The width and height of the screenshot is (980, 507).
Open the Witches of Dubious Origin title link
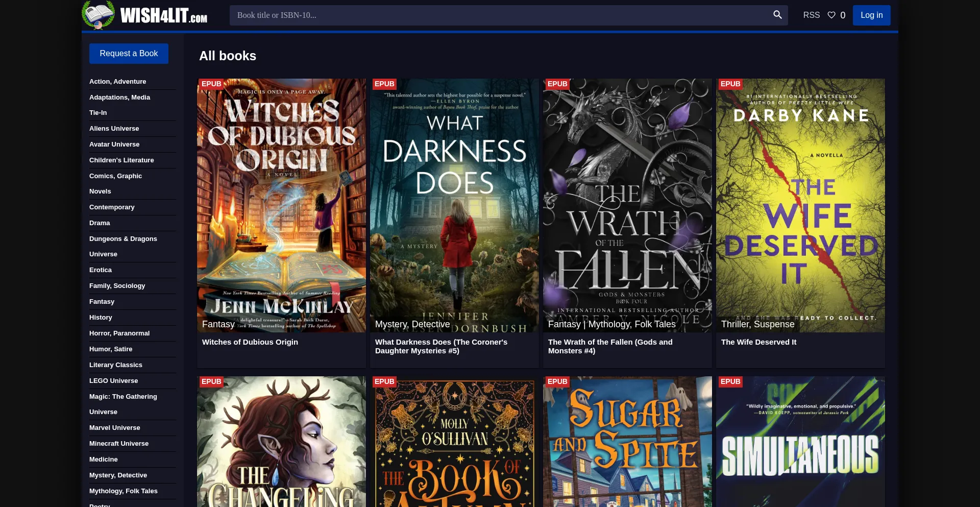[250, 342]
